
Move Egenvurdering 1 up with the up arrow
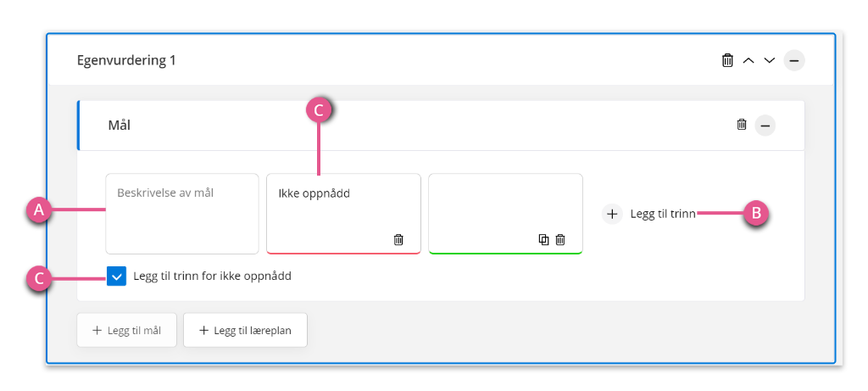(x=748, y=60)
